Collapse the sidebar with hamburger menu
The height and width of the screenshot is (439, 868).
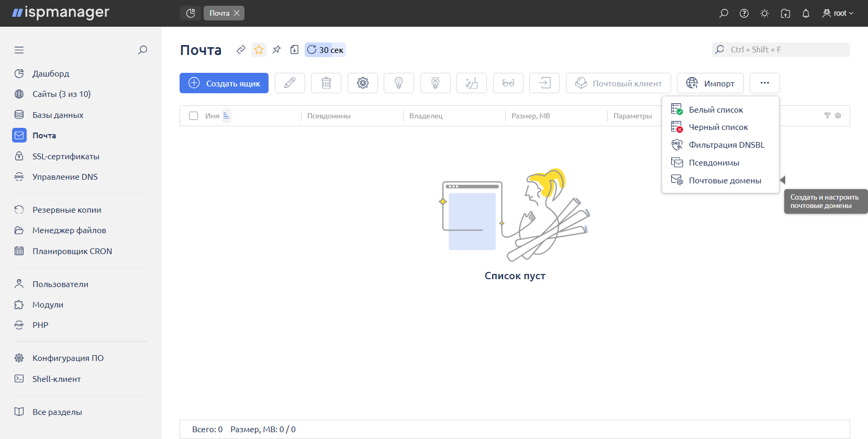(x=19, y=50)
